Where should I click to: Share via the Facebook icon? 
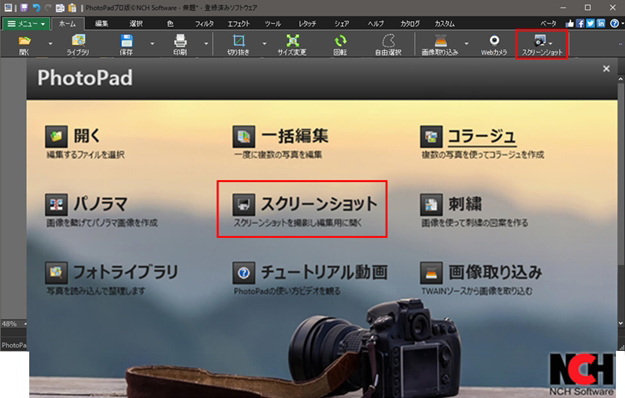pos(580,24)
